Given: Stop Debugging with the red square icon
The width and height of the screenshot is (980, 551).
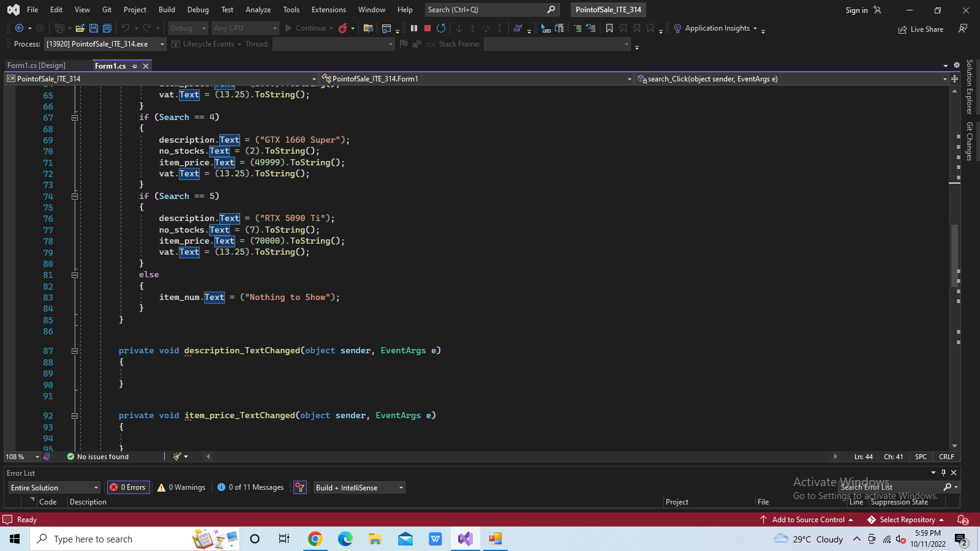Looking at the screenshot, I should tap(427, 28).
